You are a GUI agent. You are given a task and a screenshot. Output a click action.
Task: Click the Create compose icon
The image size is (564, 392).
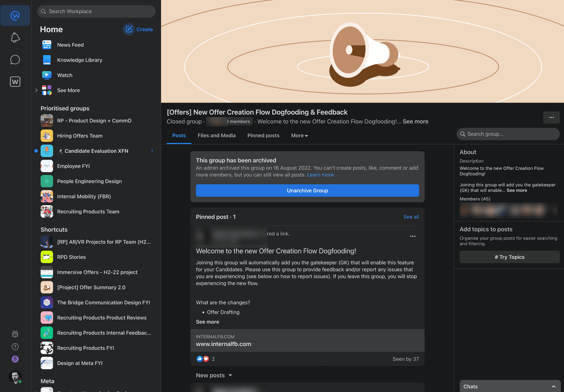click(x=129, y=29)
